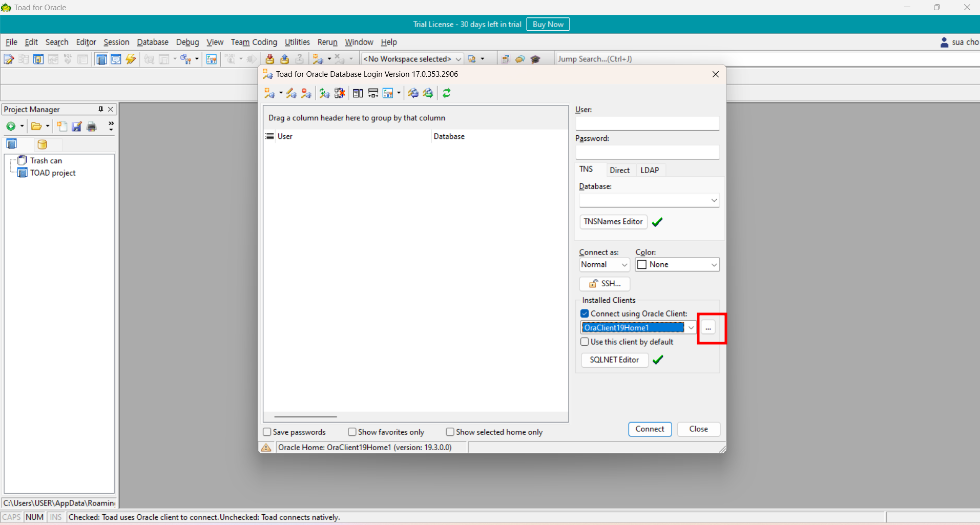Screen dimensions: 980x525
Task: Toggle the Show selected home only checkbox
Action: [450, 432]
